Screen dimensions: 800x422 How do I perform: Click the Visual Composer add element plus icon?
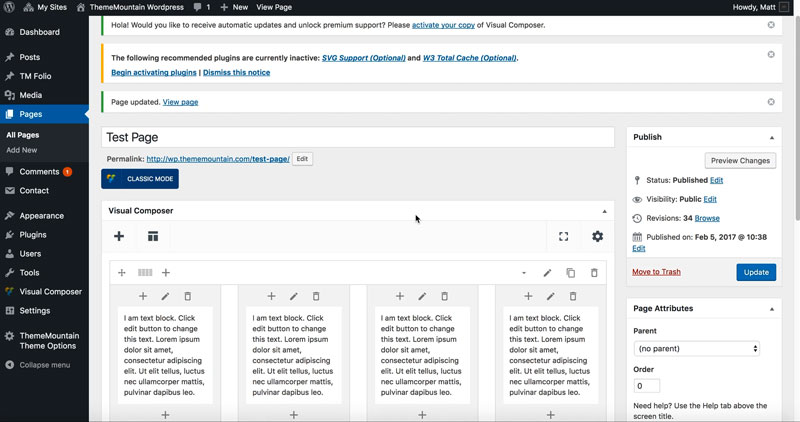pyautogui.click(x=119, y=236)
